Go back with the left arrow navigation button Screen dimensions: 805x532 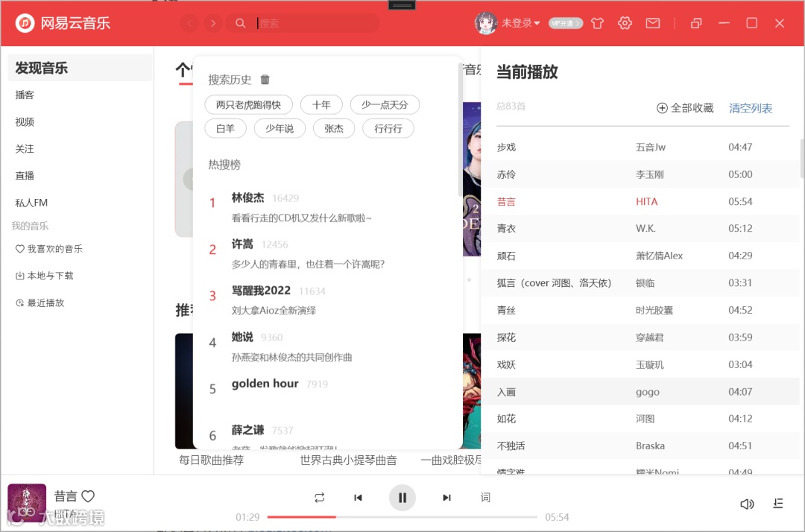189,23
